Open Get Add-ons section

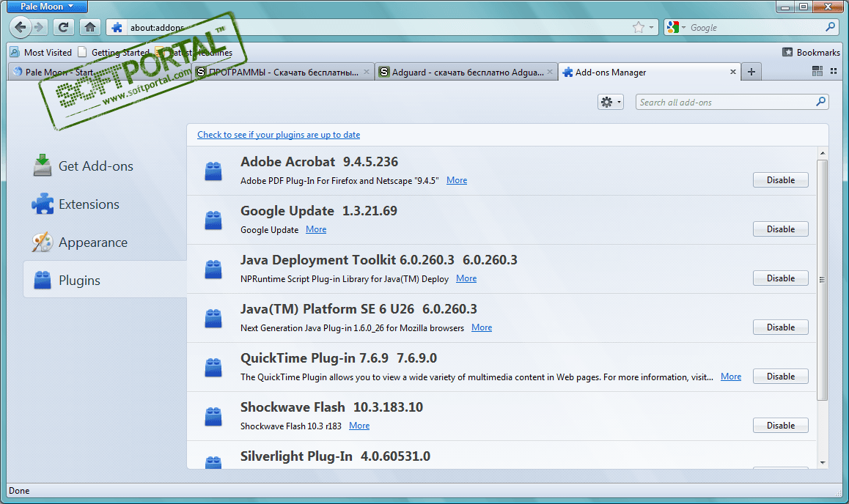(83, 166)
